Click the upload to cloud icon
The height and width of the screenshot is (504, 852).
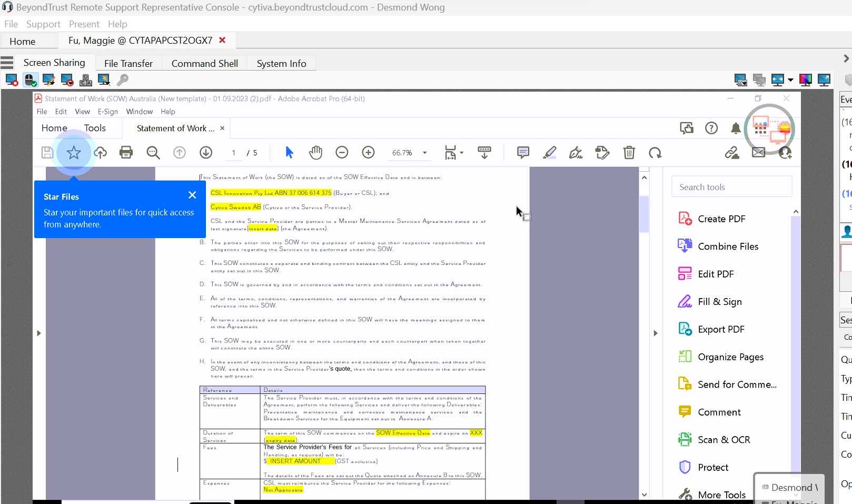100,153
